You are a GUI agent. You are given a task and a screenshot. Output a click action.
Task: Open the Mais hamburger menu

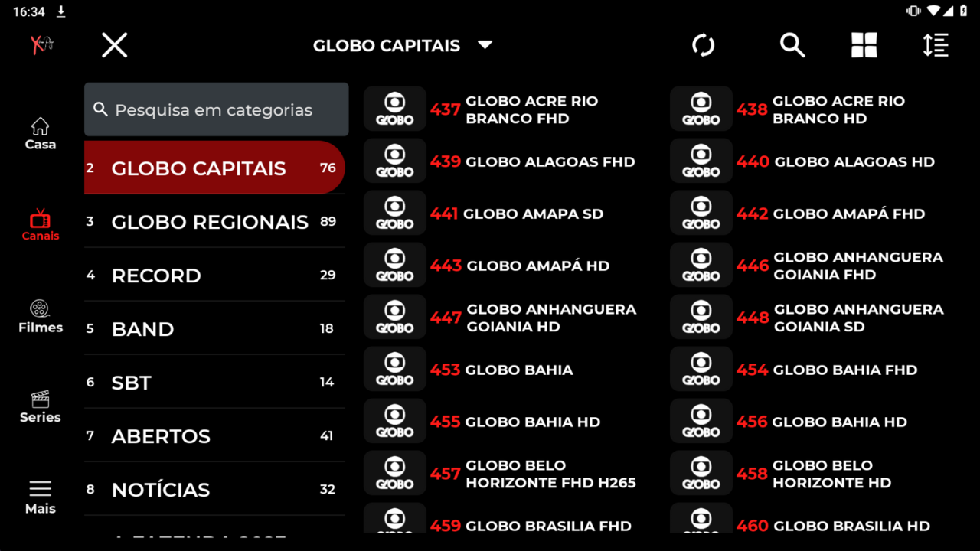40,497
